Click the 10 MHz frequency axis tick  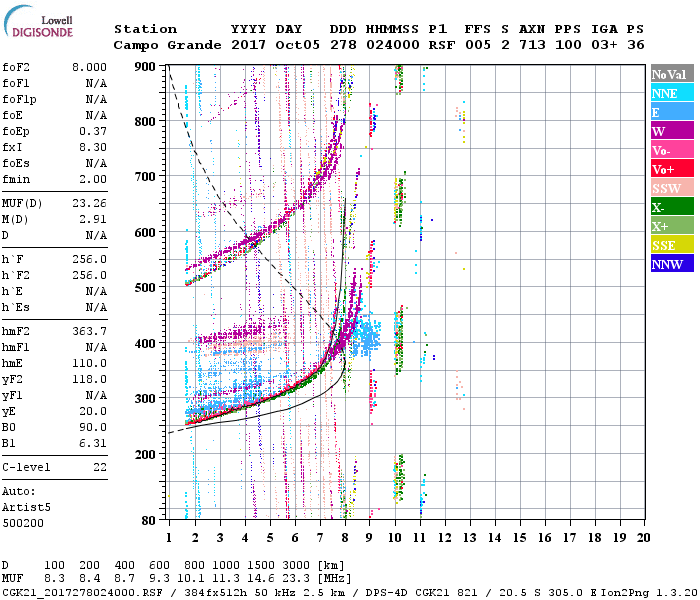(x=396, y=536)
